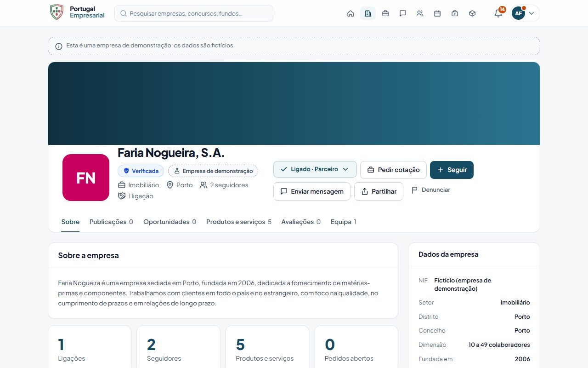Click the Porto location pin icon

point(170,185)
